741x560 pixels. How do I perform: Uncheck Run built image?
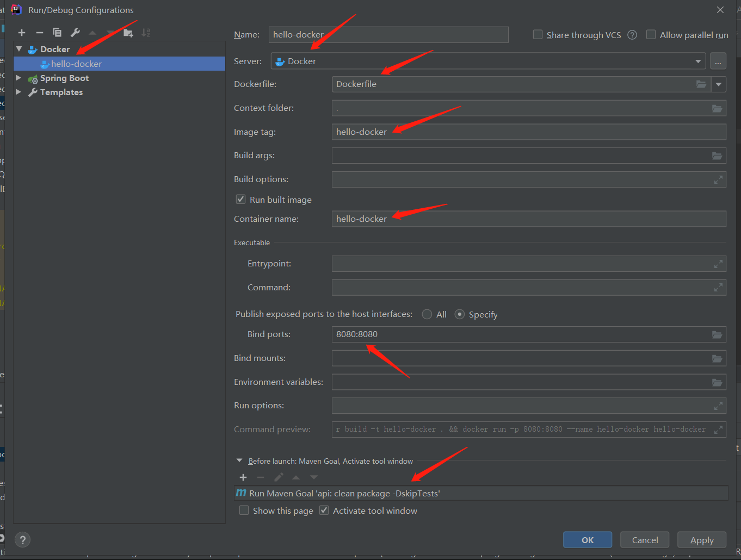240,199
